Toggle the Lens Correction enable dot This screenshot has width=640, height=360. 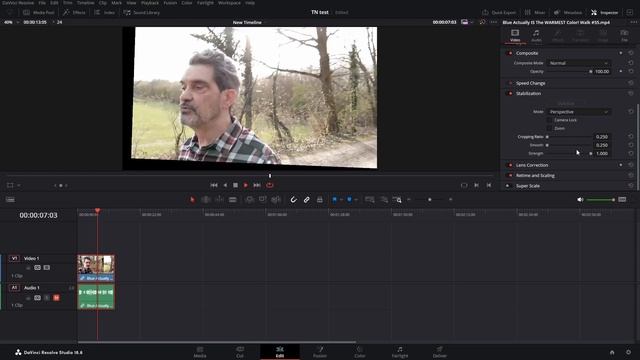click(x=510, y=165)
